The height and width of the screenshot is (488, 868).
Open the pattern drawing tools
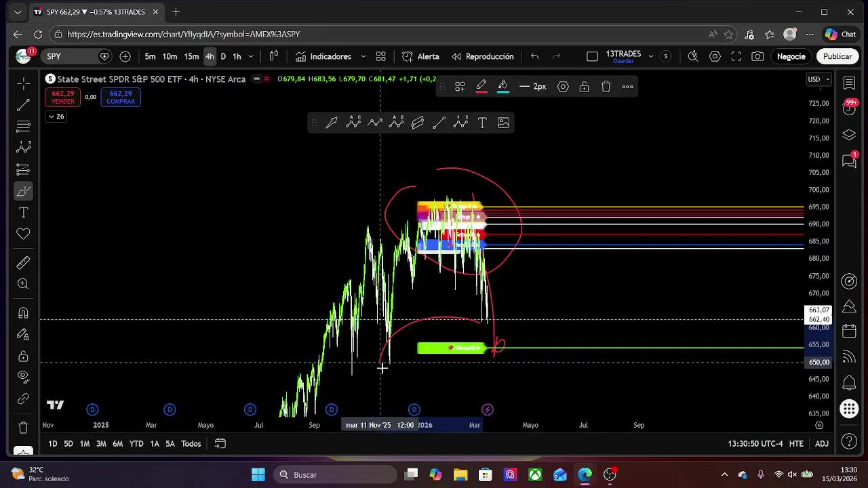point(23,148)
